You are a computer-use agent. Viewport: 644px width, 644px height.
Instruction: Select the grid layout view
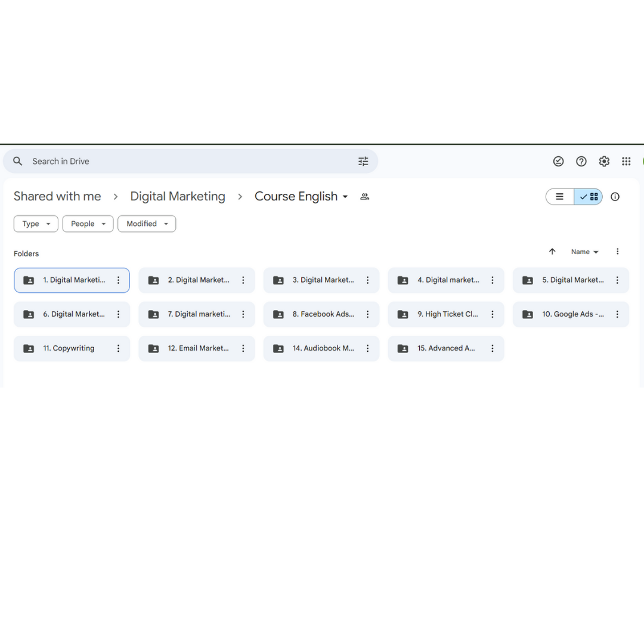(x=589, y=197)
